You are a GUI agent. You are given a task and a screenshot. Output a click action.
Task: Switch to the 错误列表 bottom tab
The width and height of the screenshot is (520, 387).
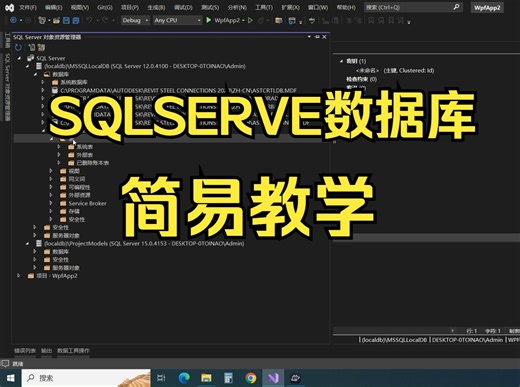click(25, 351)
